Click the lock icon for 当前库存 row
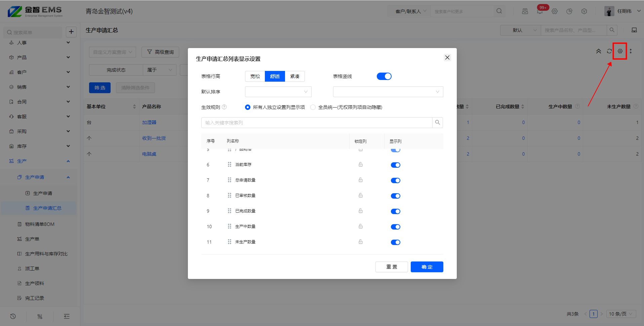This screenshot has width=644, height=326. (x=360, y=165)
